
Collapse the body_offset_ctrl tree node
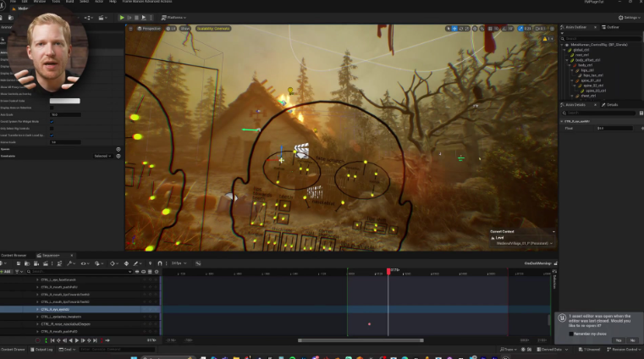pos(567,60)
